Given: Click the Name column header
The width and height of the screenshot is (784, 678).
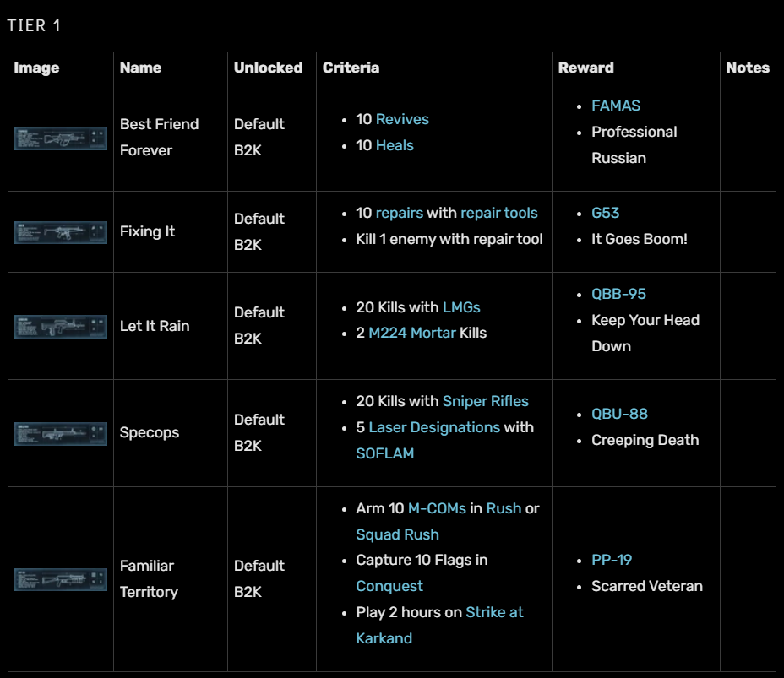Looking at the screenshot, I should (140, 68).
